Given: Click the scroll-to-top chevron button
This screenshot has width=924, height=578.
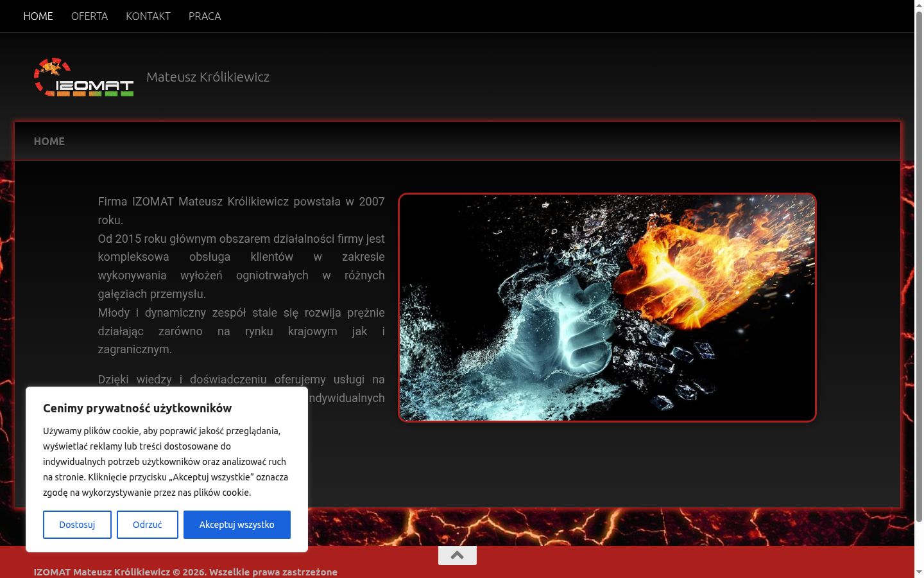Looking at the screenshot, I should [x=458, y=556].
